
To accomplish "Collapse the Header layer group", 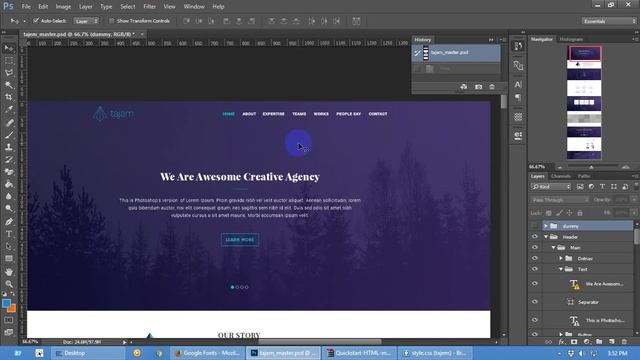I will pyautogui.click(x=546, y=237).
